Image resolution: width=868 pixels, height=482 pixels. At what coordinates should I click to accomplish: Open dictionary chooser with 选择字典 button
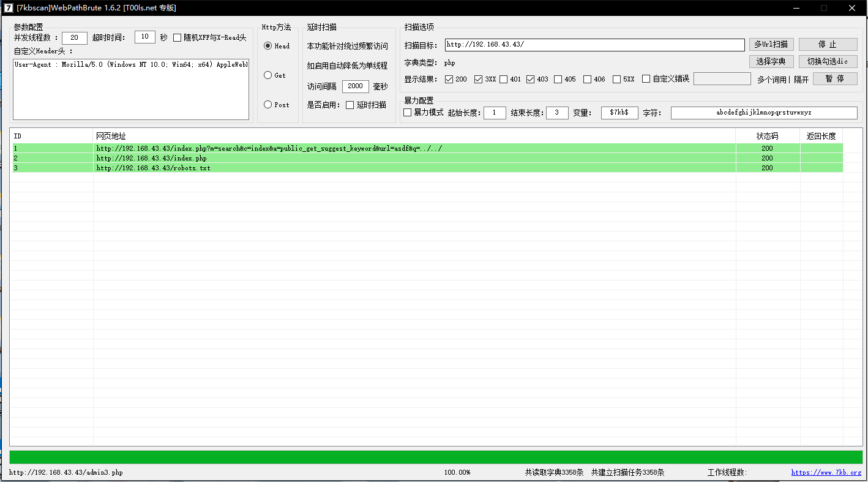pyautogui.click(x=772, y=61)
